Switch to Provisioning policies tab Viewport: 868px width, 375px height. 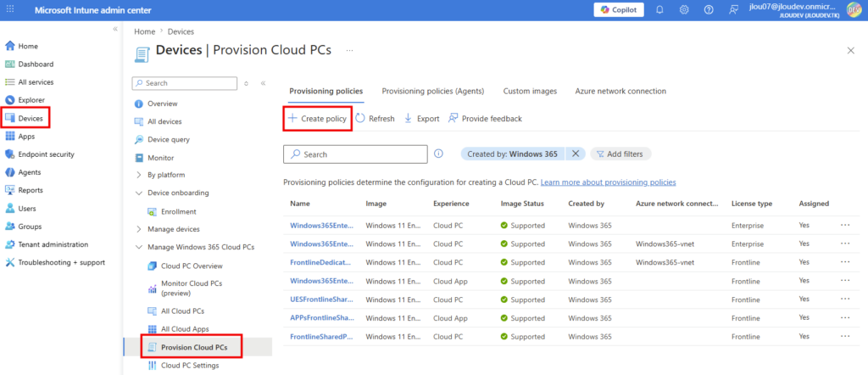326,91
